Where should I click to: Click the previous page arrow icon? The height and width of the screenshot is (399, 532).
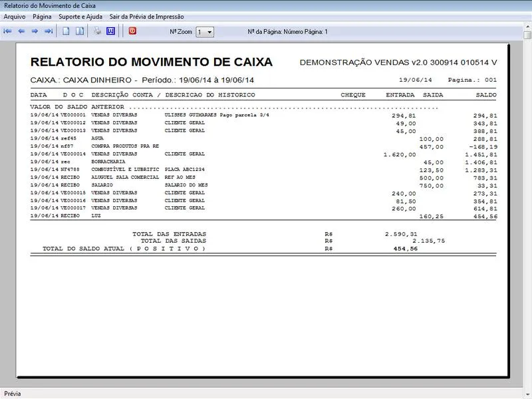21,31
